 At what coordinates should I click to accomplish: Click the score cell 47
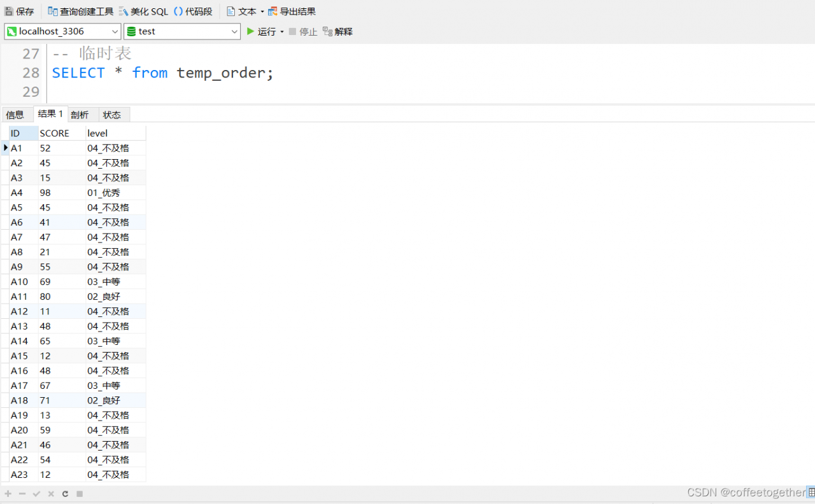click(62, 237)
